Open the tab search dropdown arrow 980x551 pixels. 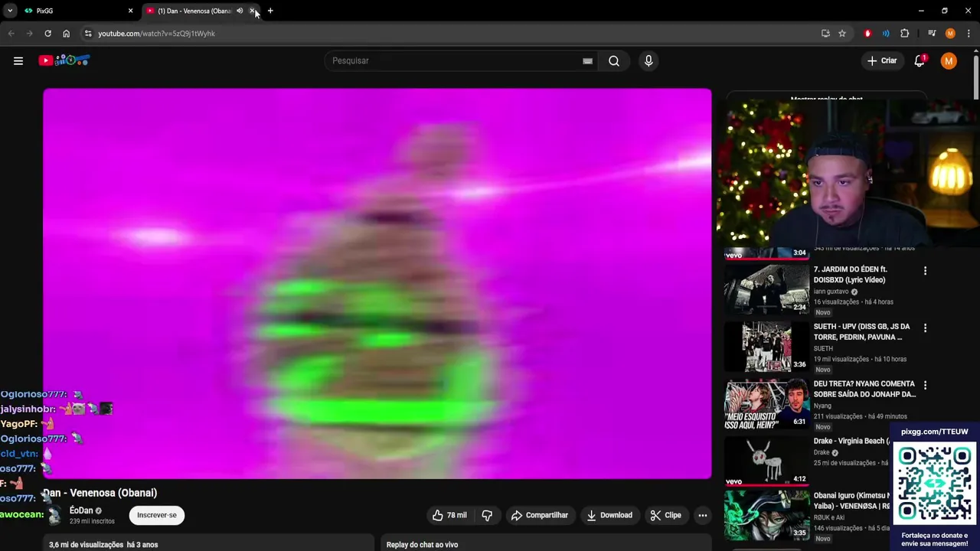(10, 11)
